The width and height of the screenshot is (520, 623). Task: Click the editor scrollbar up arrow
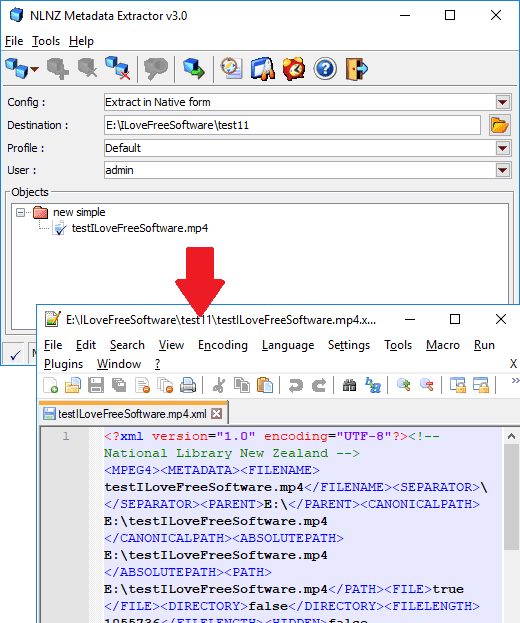click(x=511, y=436)
